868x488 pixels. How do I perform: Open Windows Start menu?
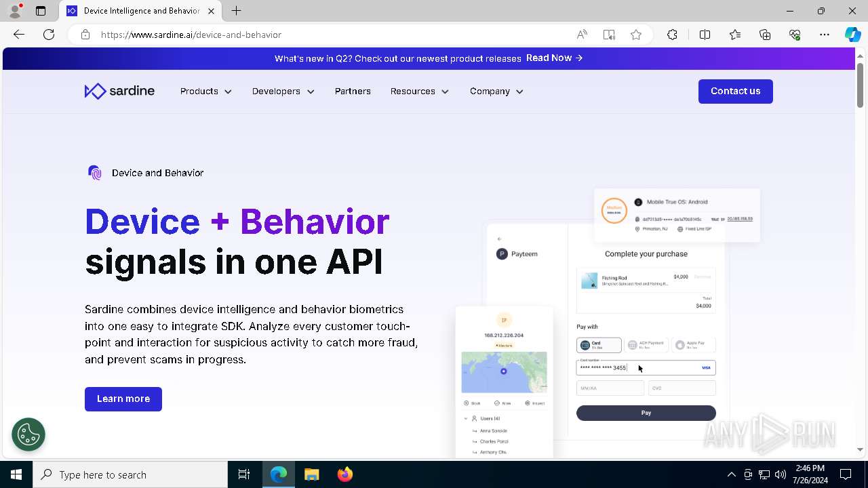coord(16,474)
